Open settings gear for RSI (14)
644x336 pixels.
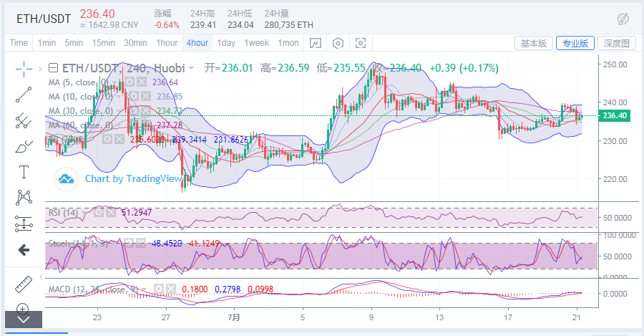99,212
